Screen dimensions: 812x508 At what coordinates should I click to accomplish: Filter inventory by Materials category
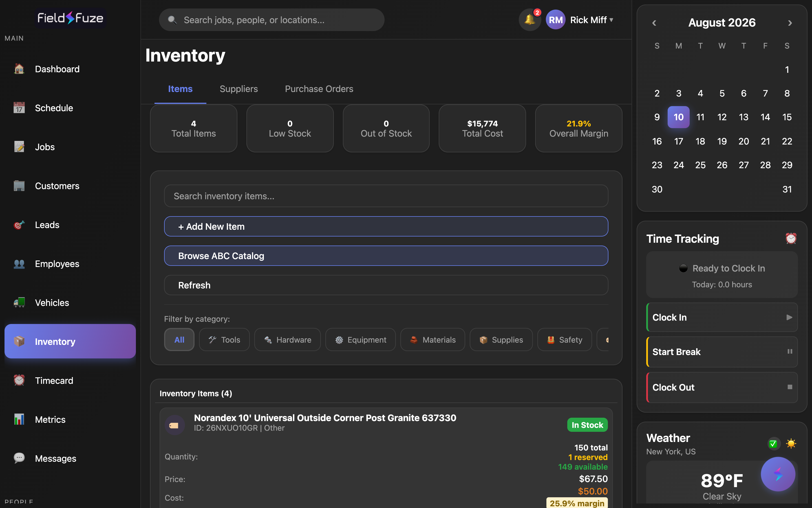pos(433,340)
